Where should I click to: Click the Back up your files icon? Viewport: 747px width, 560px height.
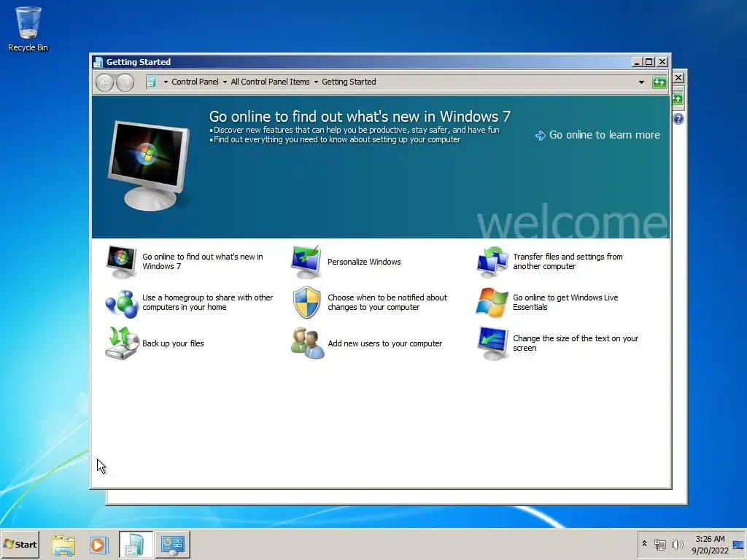tap(122, 343)
